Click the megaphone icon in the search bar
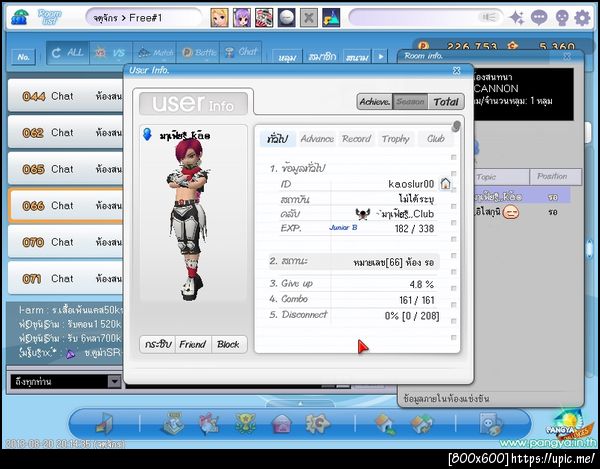The height and width of the screenshot is (469, 600). tap(488, 17)
